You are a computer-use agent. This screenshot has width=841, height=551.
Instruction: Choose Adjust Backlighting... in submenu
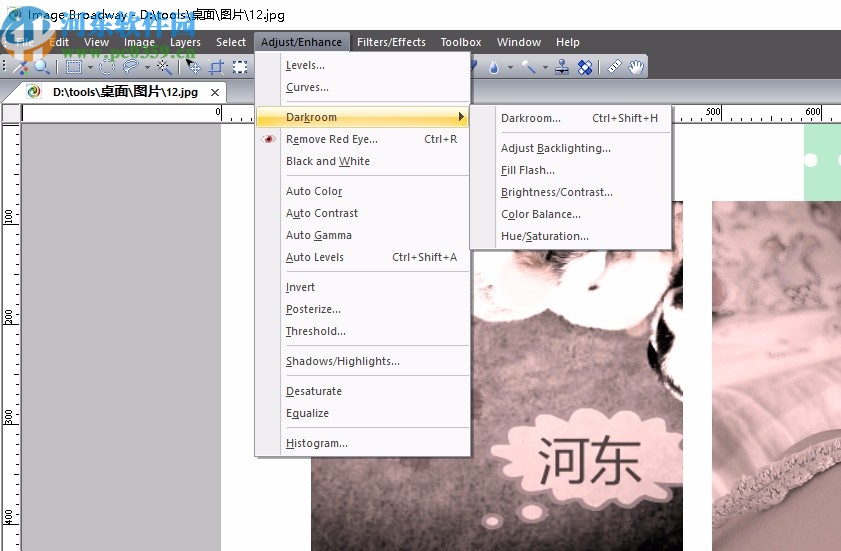(x=571, y=148)
